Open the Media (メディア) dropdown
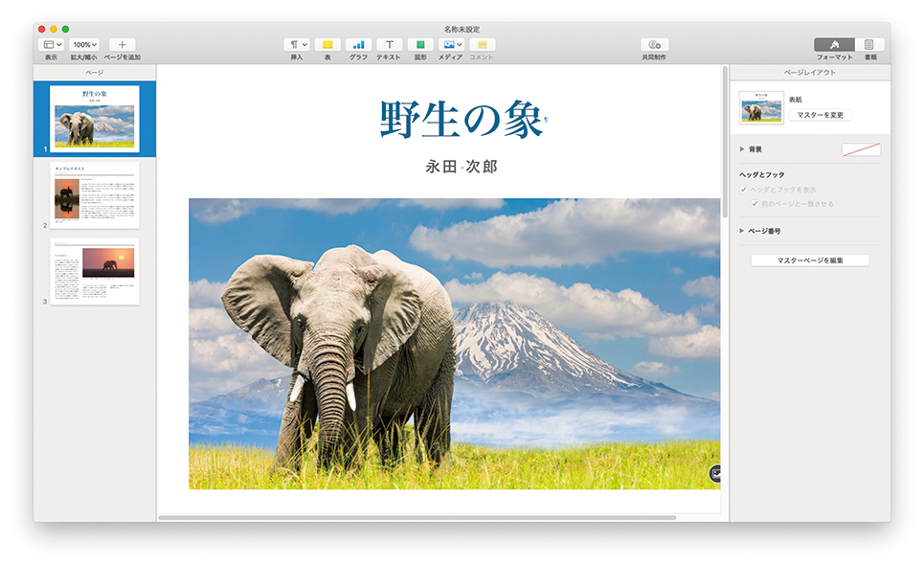The image size is (924, 566). 451,45
